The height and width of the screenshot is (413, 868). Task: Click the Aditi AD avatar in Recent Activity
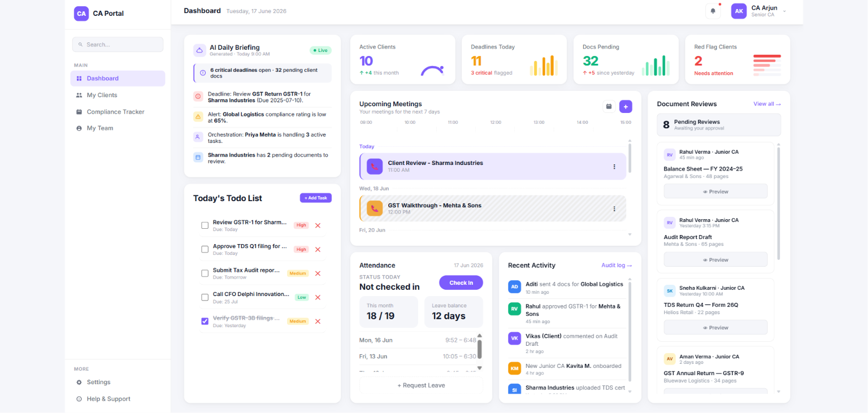(515, 286)
